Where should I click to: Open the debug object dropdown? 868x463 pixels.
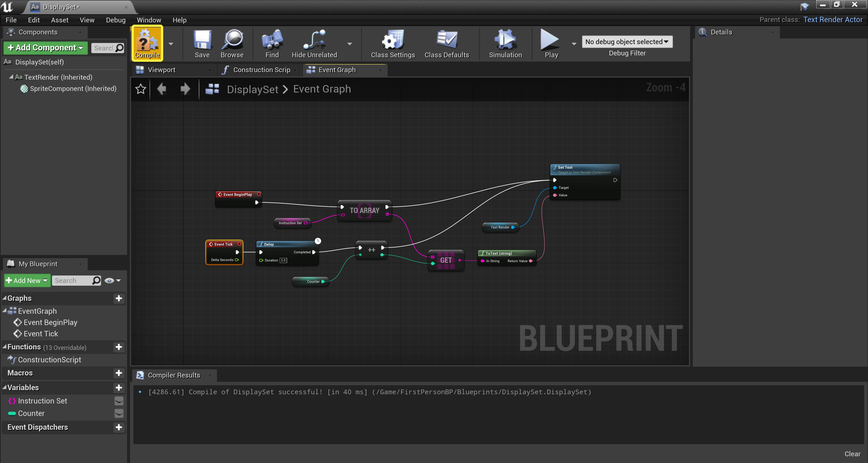point(627,42)
